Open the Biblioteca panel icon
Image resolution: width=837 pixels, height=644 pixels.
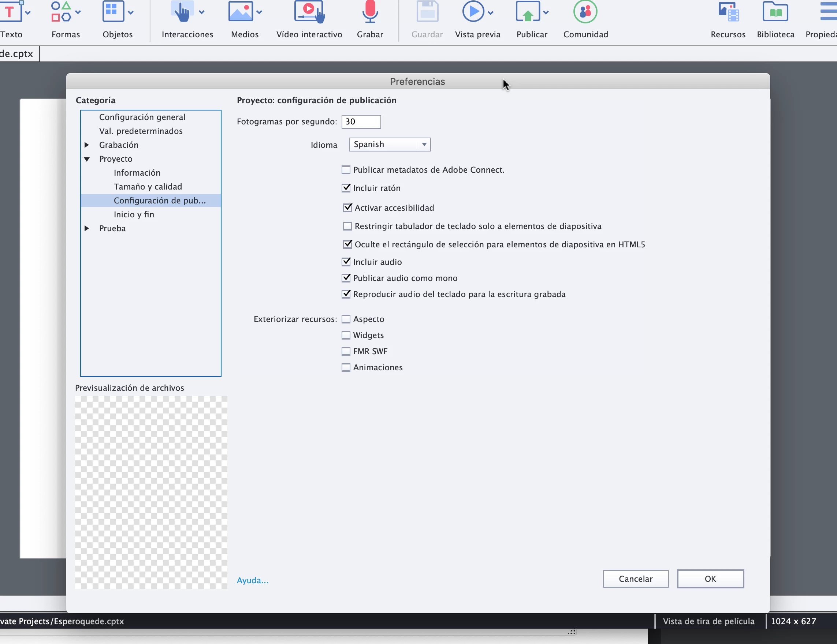pos(775,12)
